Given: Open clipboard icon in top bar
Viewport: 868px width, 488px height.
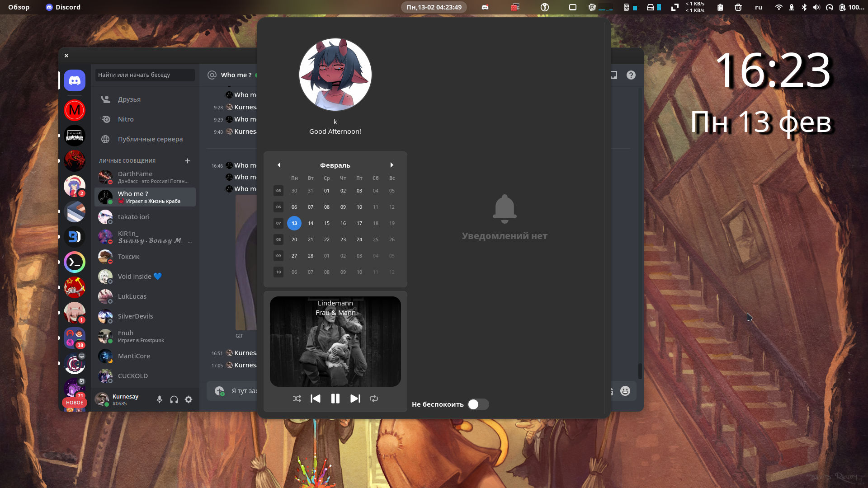Looking at the screenshot, I should pos(720,7).
